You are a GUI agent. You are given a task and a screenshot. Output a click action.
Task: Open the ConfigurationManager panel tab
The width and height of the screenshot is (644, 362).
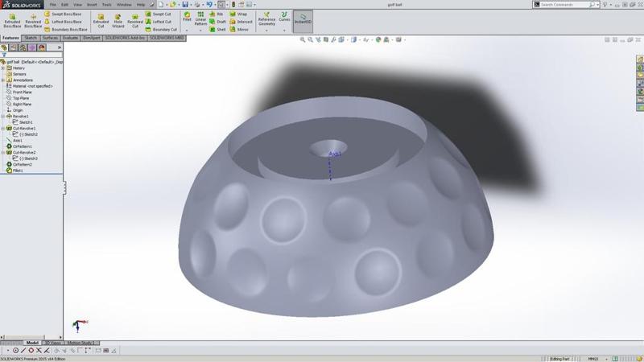pos(23,47)
